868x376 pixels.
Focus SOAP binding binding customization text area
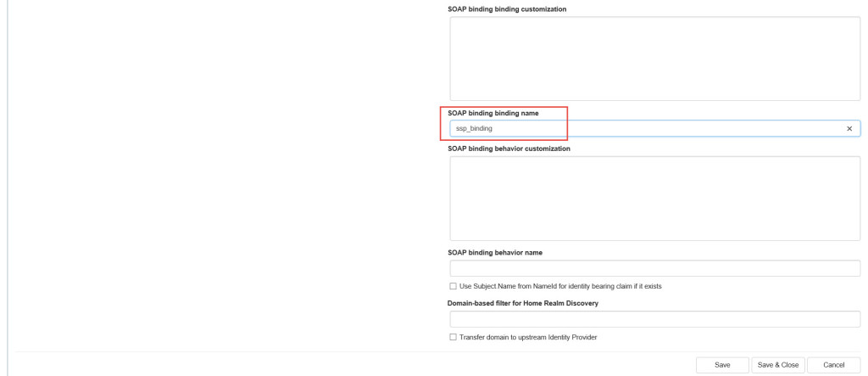(x=655, y=59)
